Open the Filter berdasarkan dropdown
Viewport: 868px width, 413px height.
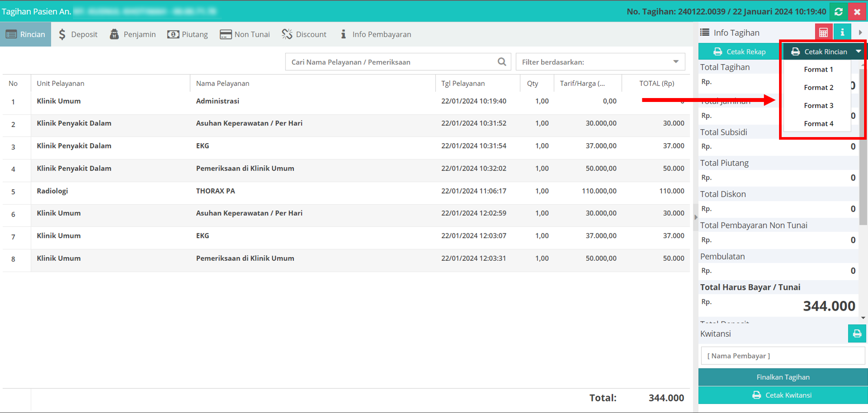coord(600,62)
